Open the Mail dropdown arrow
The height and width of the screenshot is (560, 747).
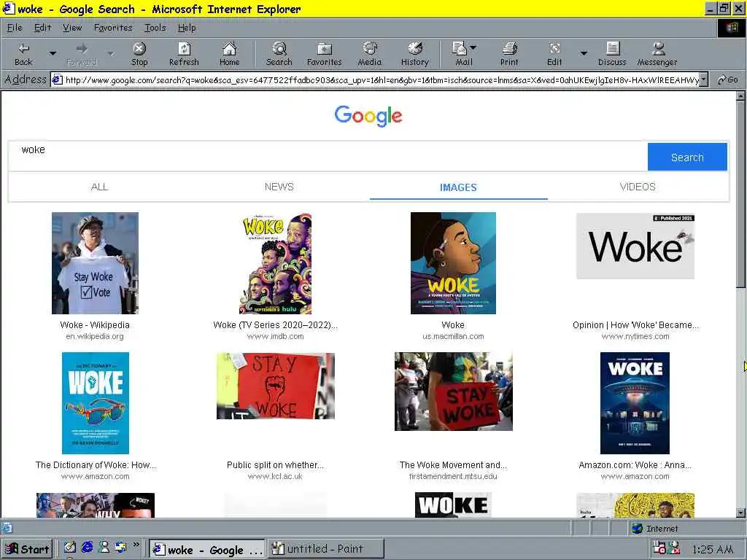point(473,47)
